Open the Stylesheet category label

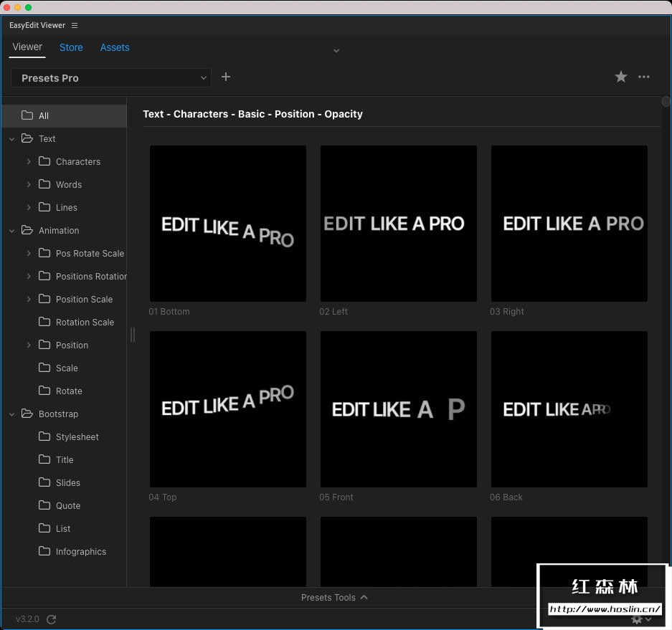point(77,437)
